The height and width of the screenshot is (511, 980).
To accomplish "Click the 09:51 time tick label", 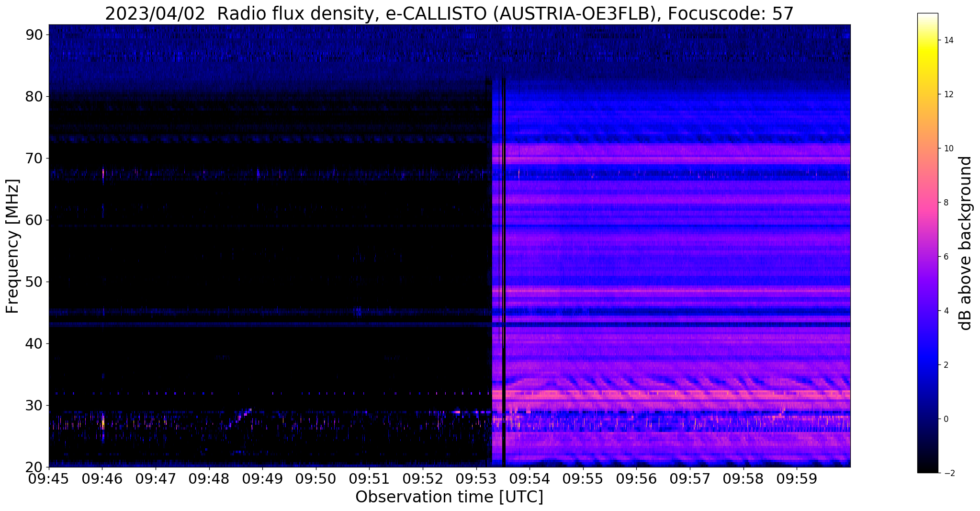I will [x=370, y=478].
